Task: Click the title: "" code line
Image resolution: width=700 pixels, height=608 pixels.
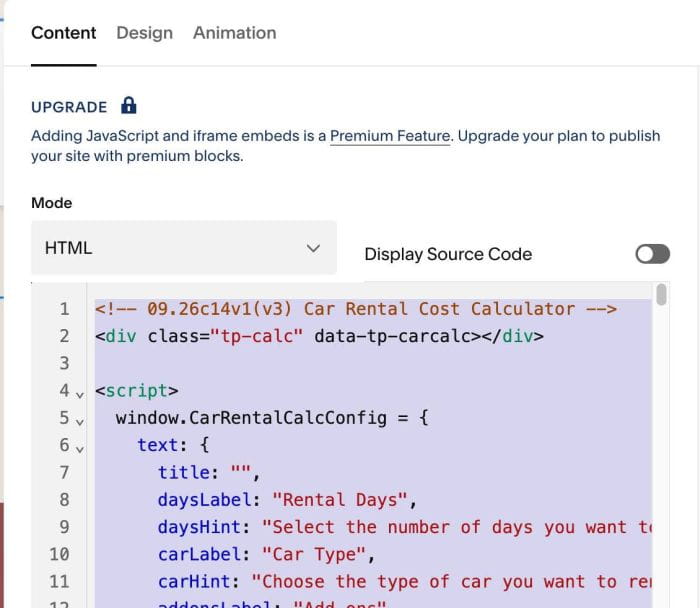Action: 209,472
